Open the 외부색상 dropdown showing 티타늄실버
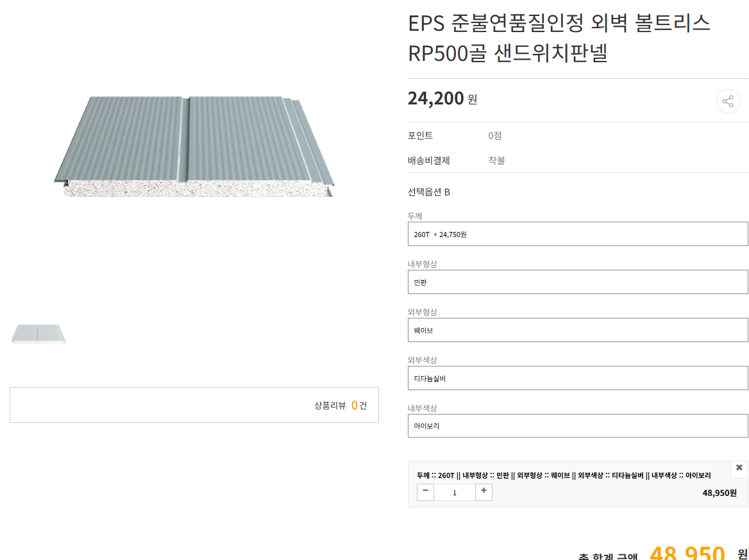Image resolution: width=749 pixels, height=560 pixels. 577,378
